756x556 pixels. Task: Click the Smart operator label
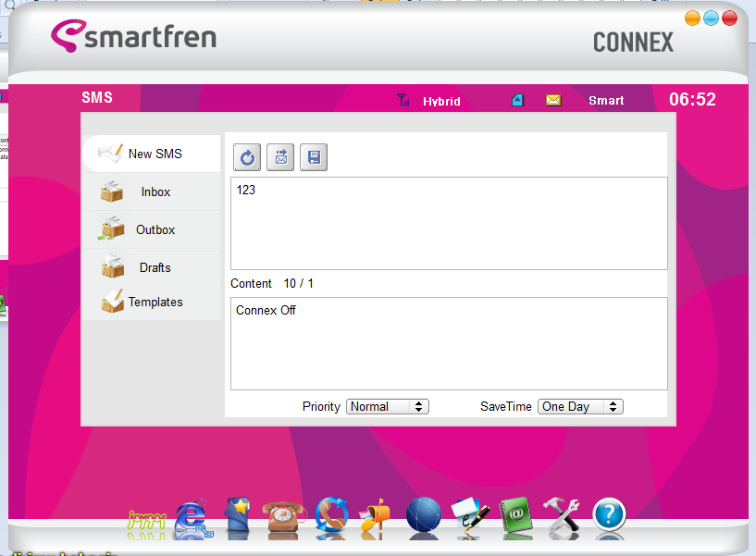[x=606, y=100]
